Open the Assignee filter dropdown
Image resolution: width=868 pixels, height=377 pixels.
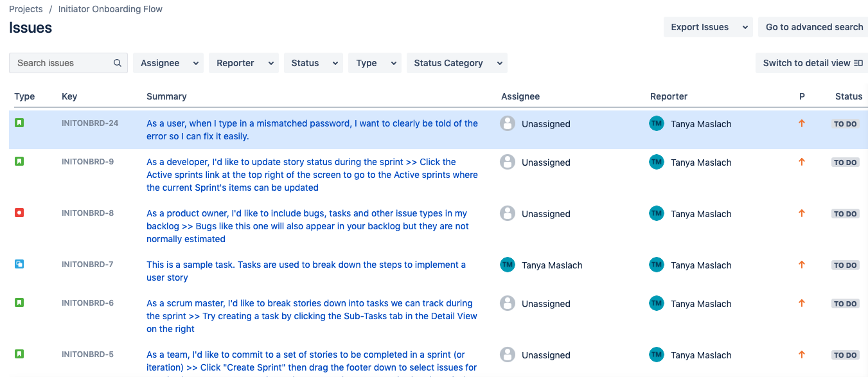(168, 63)
